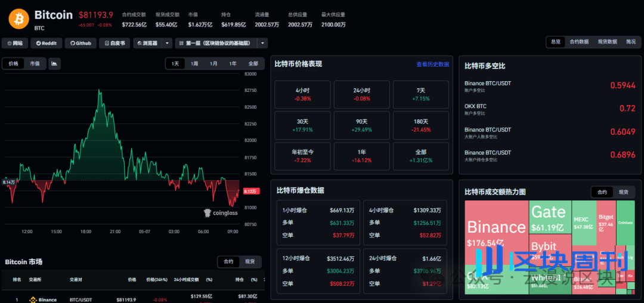Click the 8.14万 baseline price label

8,182
